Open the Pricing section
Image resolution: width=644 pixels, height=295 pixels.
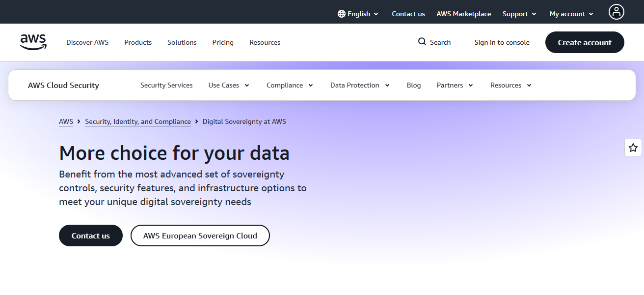223,42
